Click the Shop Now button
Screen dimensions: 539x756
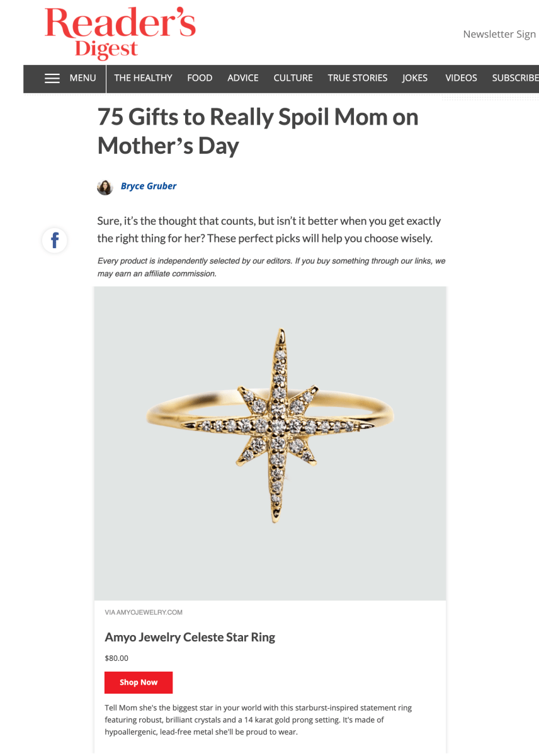coord(139,682)
